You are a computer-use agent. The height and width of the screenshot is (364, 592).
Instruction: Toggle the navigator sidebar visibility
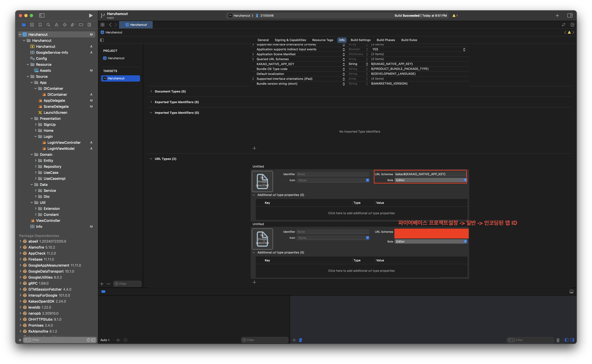(x=42, y=15)
